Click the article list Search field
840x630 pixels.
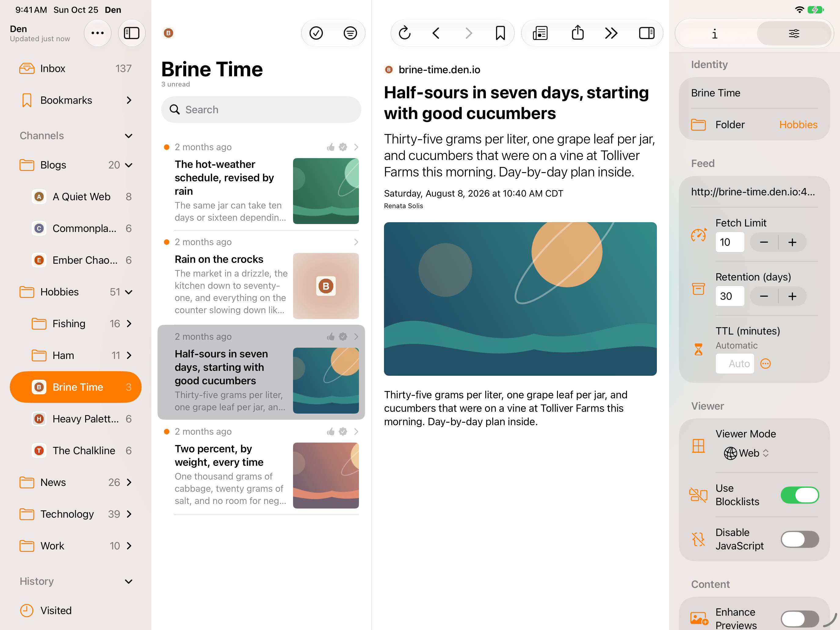coord(261,109)
